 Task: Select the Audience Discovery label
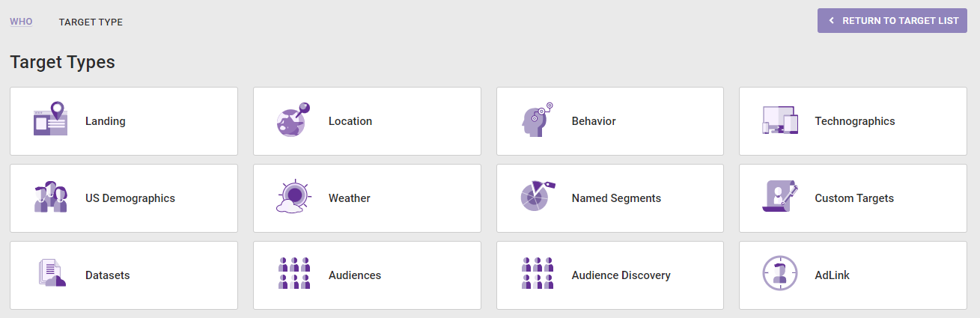(621, 275)
